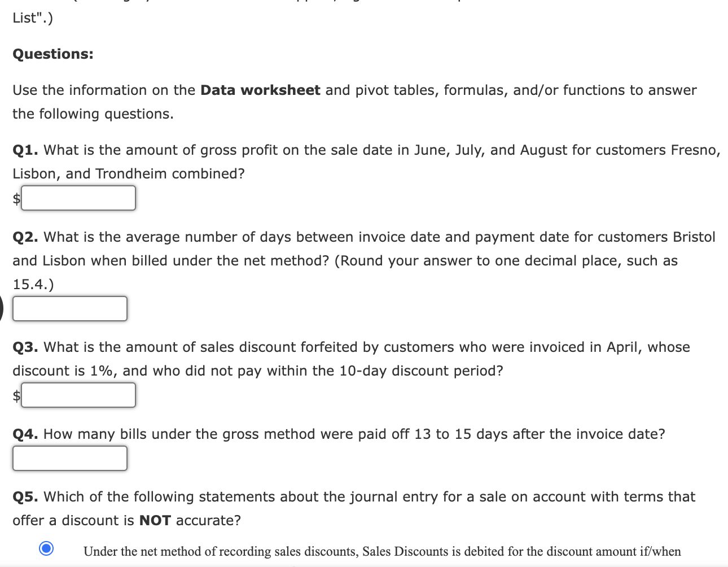728x567 pixels.
Task: Click the Q1 gross profit answer field
Action: click(78, 198)
